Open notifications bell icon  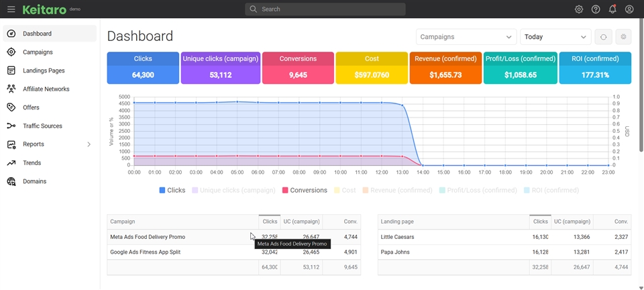pos(612,9)
